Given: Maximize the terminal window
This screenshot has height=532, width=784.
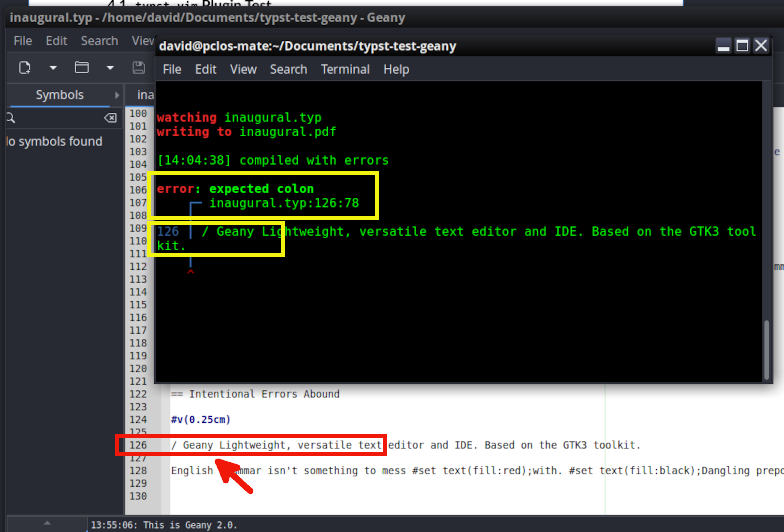Looking at the screenshot, I should 742,46.
